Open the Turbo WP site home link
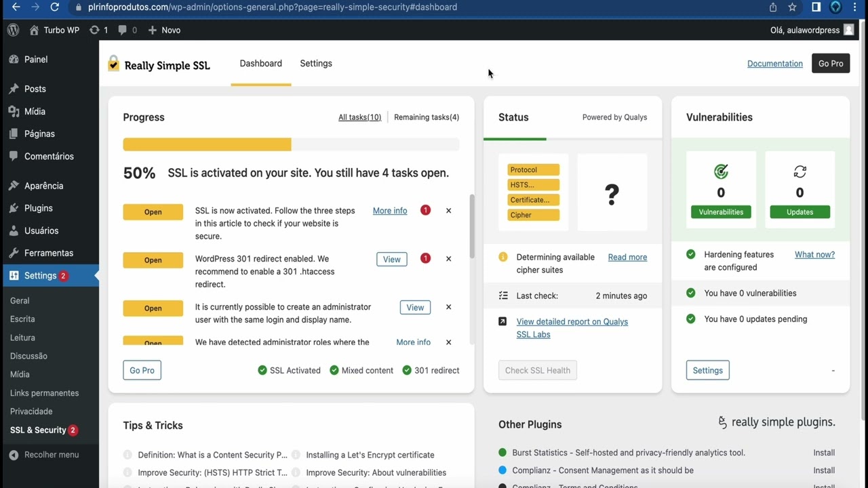Image resolution: width=868 pixels, height=488 pixels. (x=54, y=30)
